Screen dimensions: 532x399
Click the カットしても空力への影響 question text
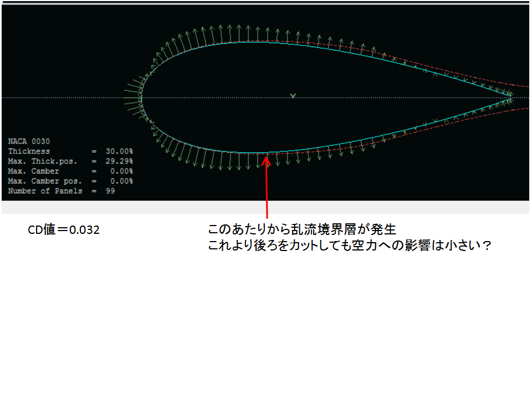point(350,246)
